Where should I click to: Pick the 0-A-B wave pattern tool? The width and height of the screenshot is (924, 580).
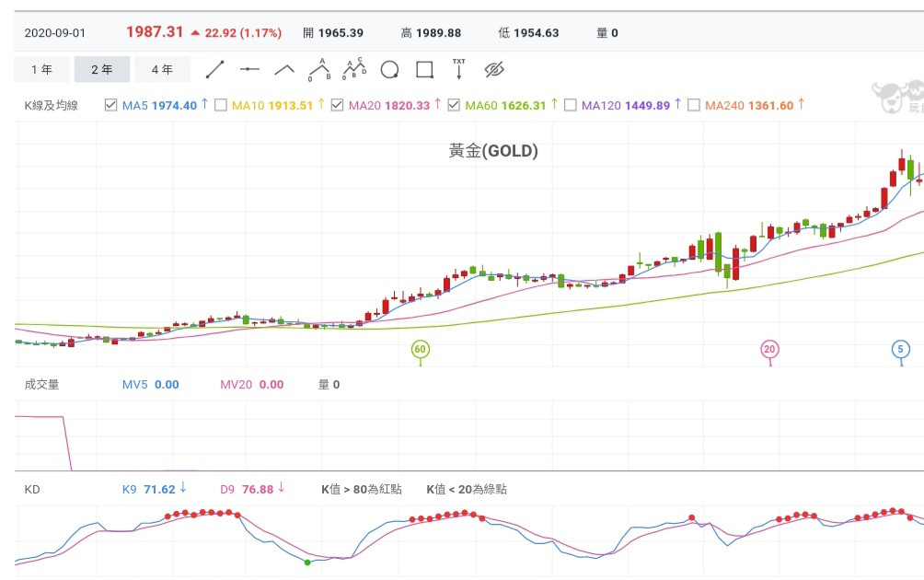[319, 70]
